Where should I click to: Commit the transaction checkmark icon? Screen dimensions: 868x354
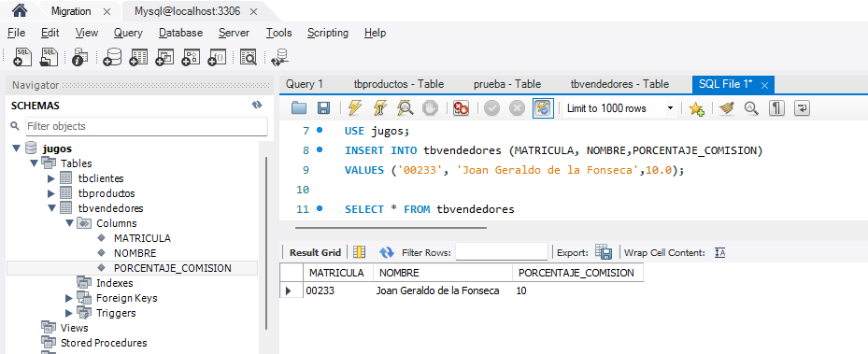coord(491,107)
